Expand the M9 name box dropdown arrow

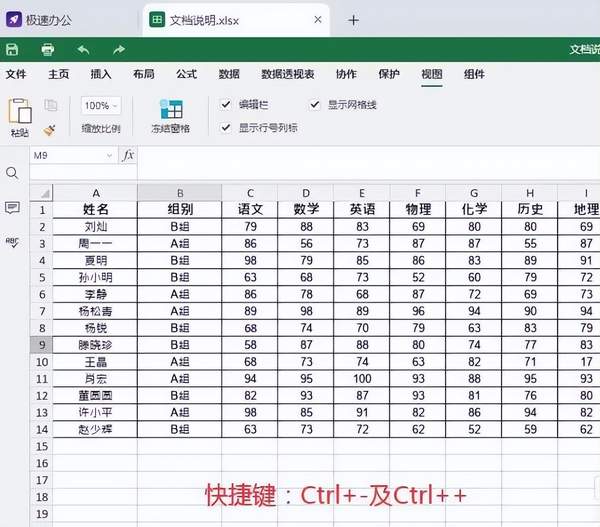pos(109,155)
